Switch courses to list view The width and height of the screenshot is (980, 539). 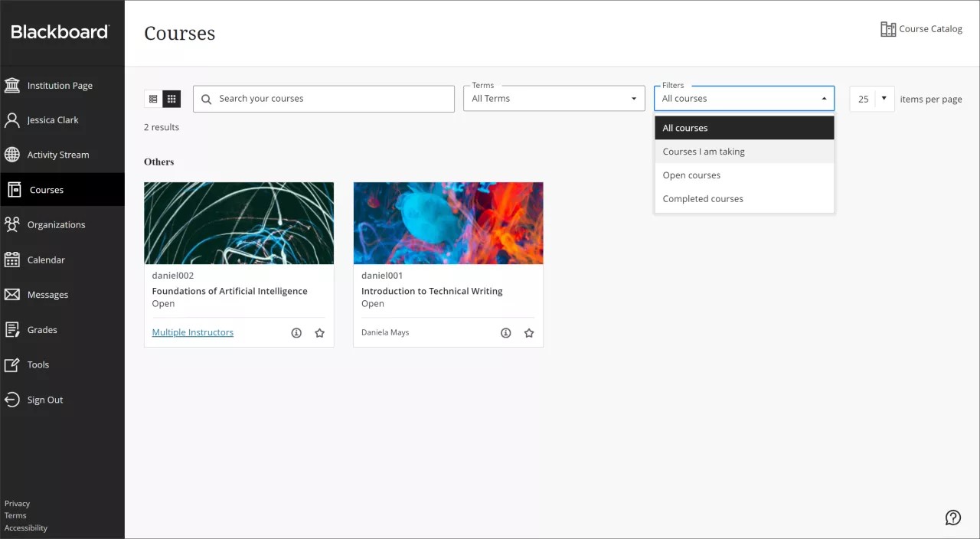[152, 98]
